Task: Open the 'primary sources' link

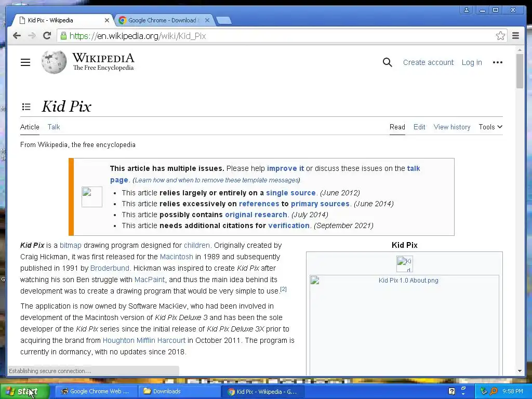Action: (320, 204)
